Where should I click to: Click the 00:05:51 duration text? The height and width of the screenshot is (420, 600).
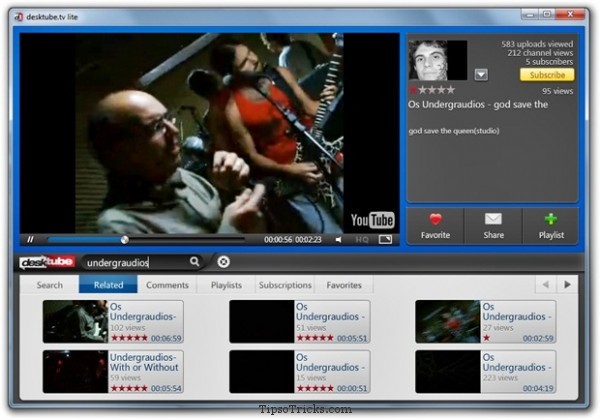coord(352,338)
